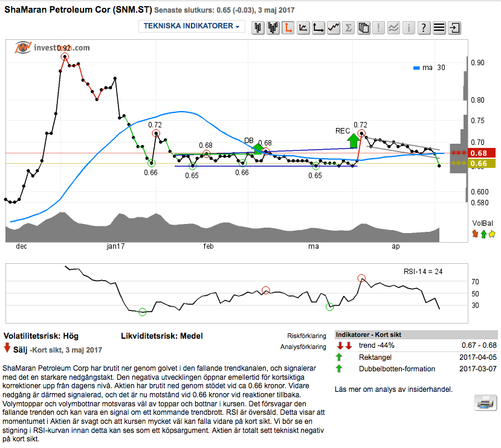501x448 pixels.
Task: Click the info 'i' icon
Action: [409, 28]
